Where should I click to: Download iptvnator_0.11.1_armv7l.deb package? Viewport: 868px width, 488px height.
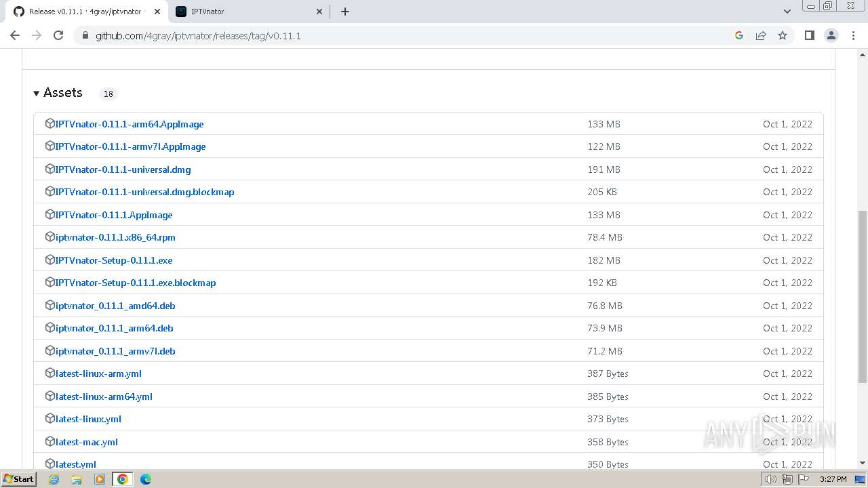click(115, 351)
